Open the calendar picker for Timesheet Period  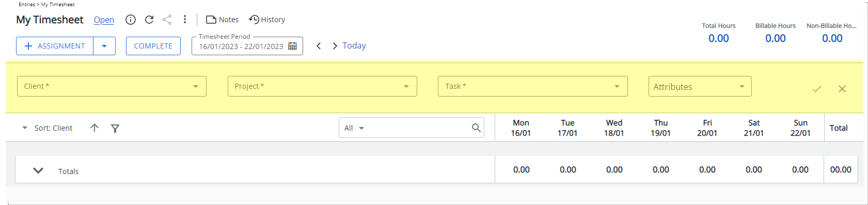tap(292, 46)
